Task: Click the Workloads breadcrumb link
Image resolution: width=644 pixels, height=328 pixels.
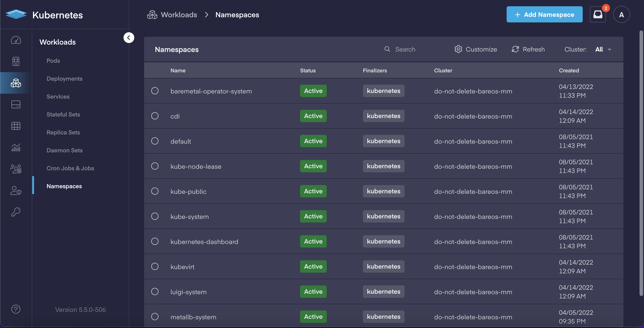Action: tap(179, 15)
